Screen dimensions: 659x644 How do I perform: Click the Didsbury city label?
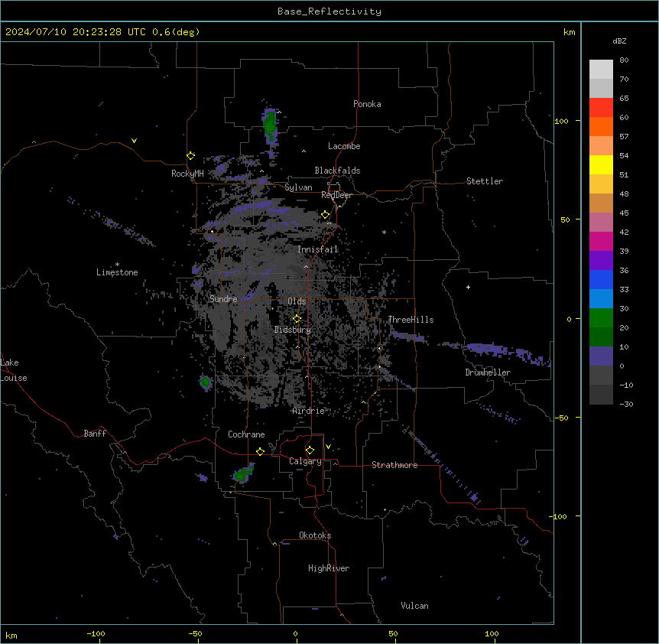click(x=293, y=330)
